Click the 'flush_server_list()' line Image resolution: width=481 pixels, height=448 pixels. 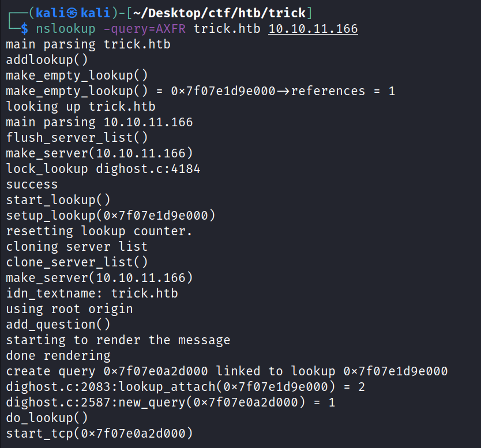(77, 137)
